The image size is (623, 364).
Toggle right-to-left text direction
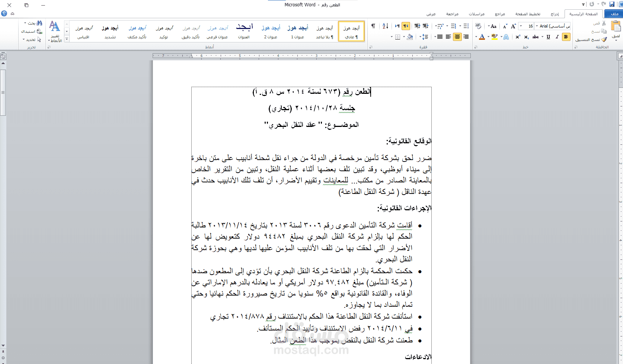(x=406, y=26)
